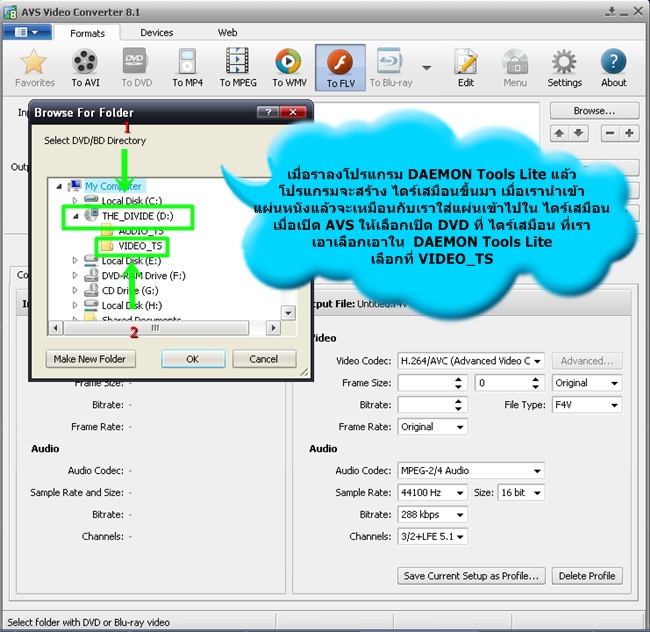Viewport: 650px width, 632px height.
Task: Switch to the Formats tab
Action: point(87,33)
